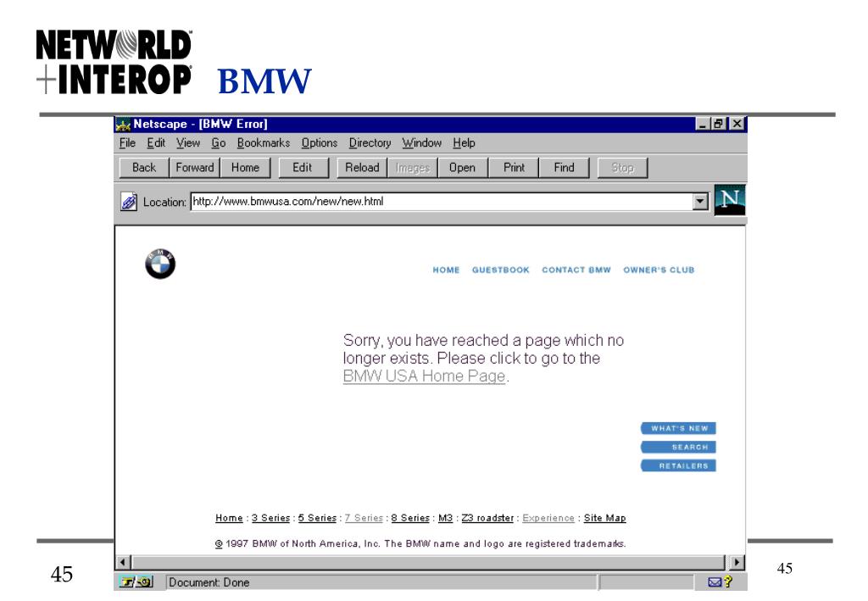Click into the Location URL field
This screenshot has height=601, width=868.
441,202
